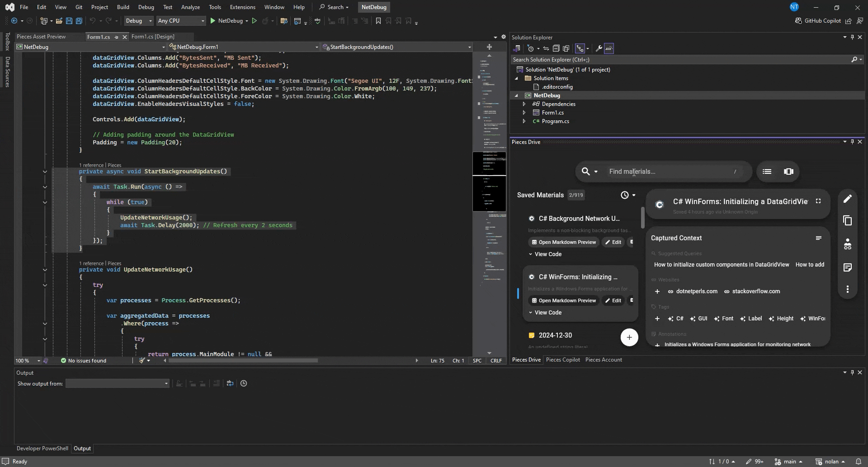Click Saved Materials list scrollbar thumb

click(642, 218)
